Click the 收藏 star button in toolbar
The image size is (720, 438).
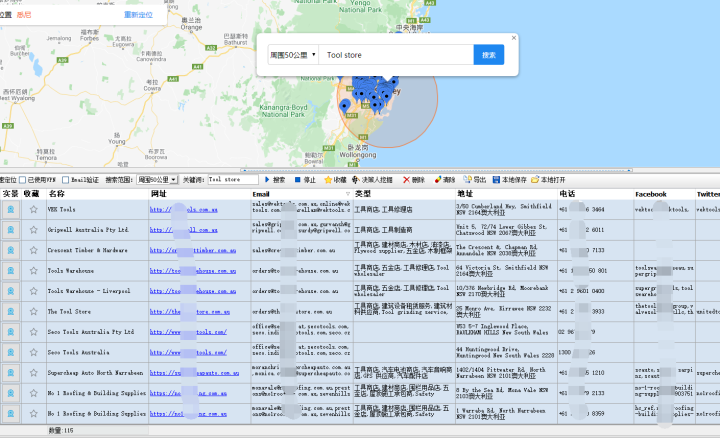[x=335, y=180]
